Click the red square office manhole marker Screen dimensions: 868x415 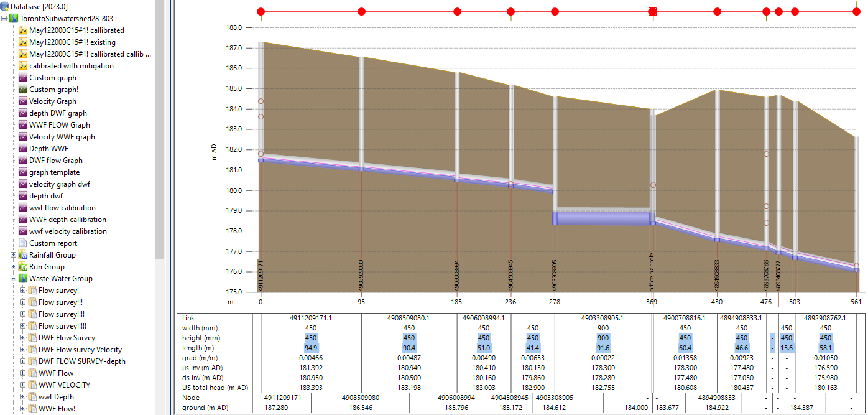[x=652, y=11]
